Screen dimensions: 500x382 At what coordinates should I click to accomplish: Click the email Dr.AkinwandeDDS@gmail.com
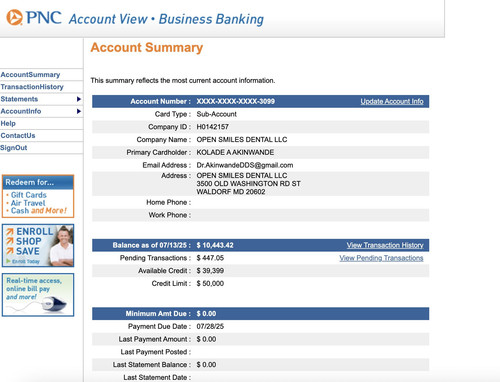click(245, 165)
